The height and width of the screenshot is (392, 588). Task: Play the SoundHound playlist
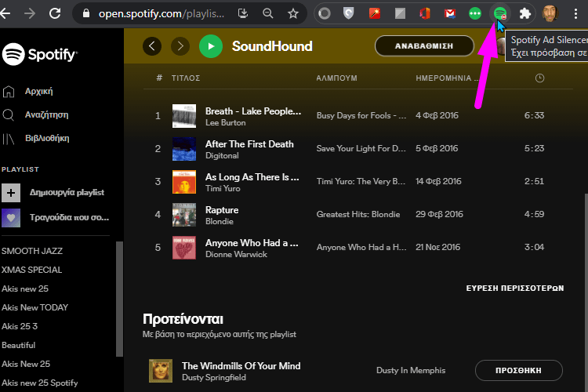(211, 46)
